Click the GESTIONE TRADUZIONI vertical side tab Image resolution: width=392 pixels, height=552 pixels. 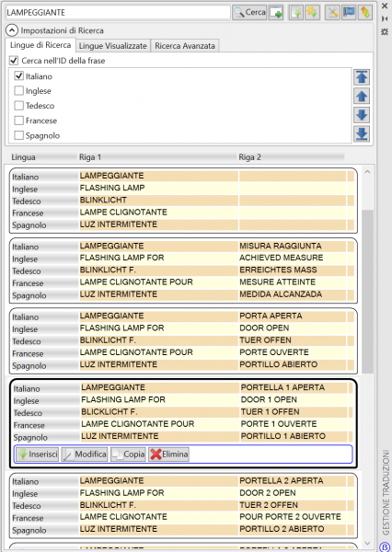[x=386, y=492]
